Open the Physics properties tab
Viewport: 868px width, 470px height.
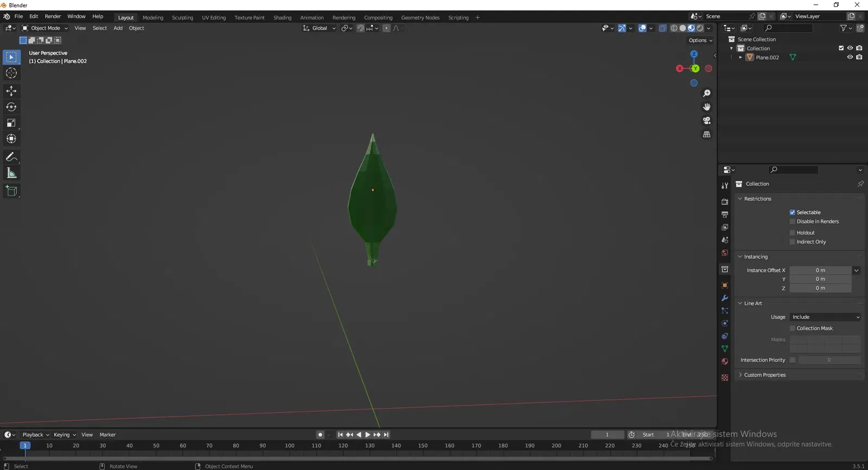point(725,323)
